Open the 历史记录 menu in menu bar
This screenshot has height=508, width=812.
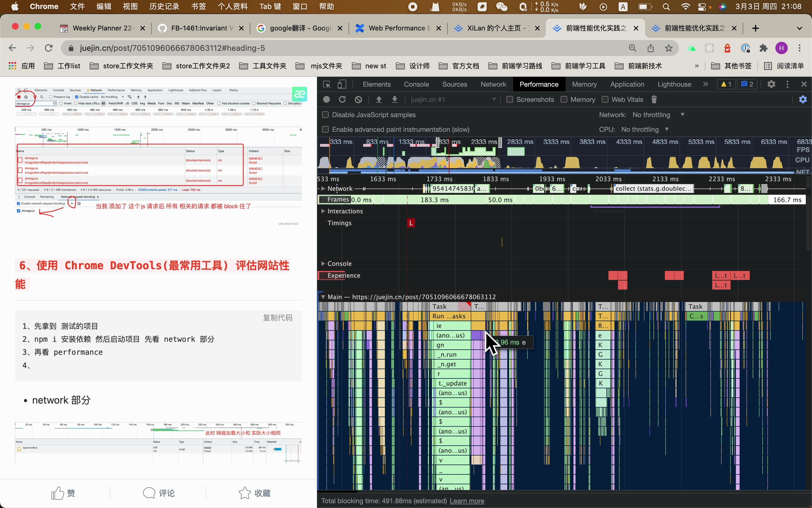164,7
